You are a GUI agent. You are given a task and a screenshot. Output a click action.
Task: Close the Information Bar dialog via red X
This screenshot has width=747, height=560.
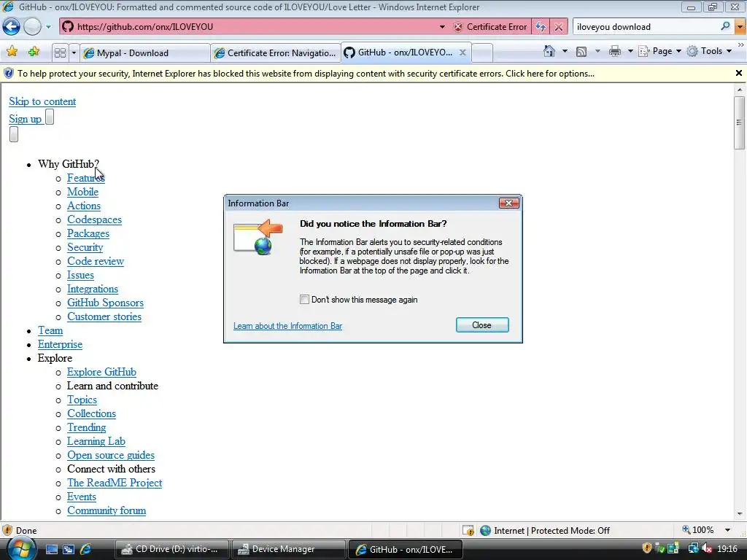point(508,203)
